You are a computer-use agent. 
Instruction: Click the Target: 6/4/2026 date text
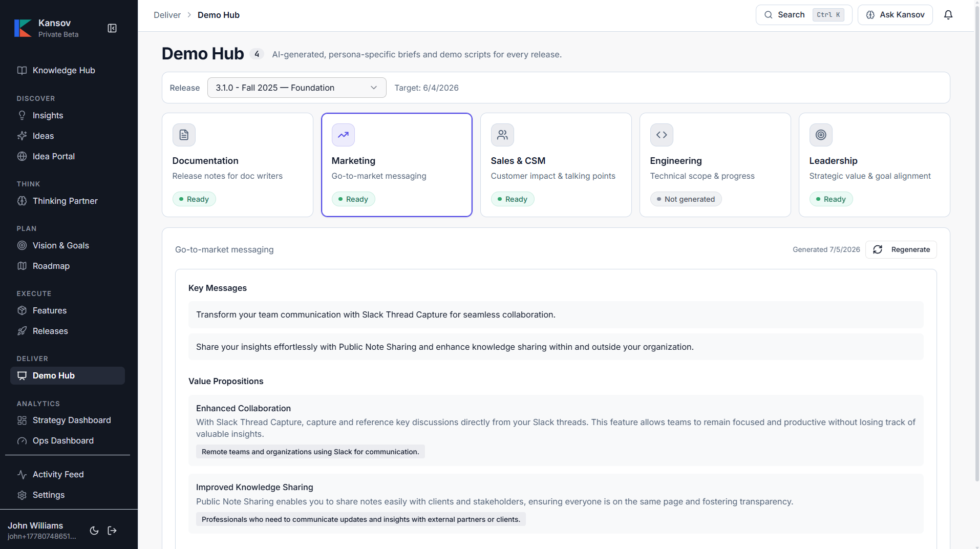click(x=427, y=88)
